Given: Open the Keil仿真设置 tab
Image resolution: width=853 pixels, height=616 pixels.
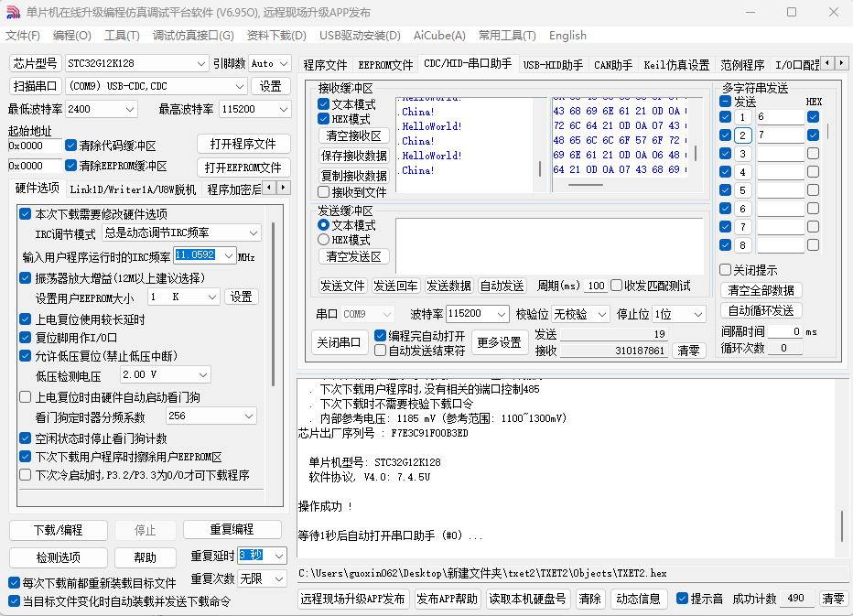Looking at the screenshot, I should pyautogui.click(x=676, y=65).
